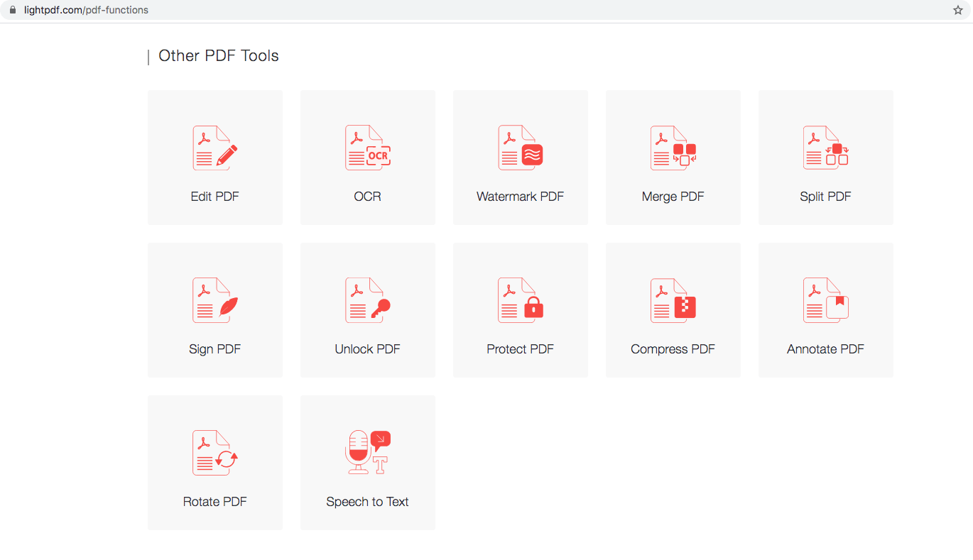Screen dimensions: 973x560
Task: Select the Rotate PDF arrows icon
Action: pyautogui.click(x=215, y=453)
